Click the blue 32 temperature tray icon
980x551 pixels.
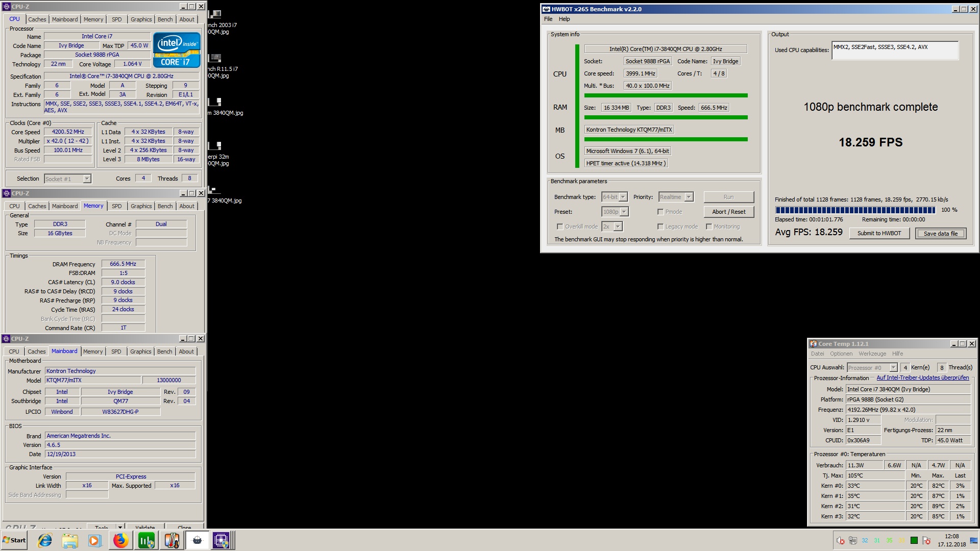click(x=865, y=540)
